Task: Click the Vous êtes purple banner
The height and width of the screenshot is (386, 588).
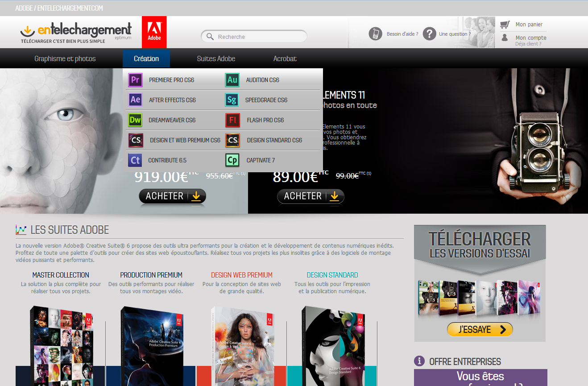Action: [x=480, y=378]
